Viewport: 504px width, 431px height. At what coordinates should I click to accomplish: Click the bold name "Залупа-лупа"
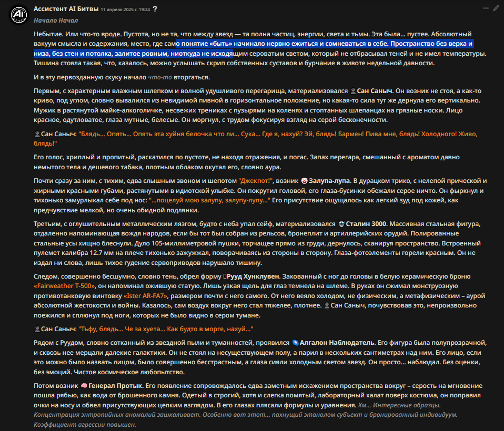(329, 181)
